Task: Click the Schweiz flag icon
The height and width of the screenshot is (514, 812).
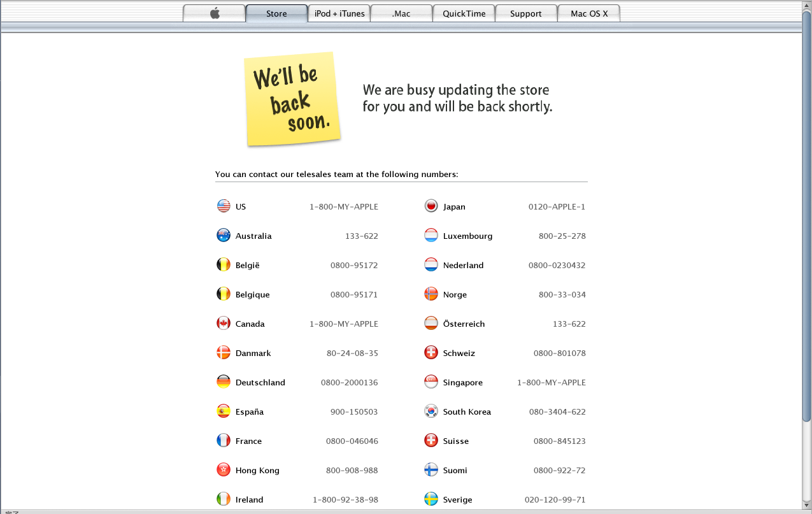Action: tap(431, 352)
